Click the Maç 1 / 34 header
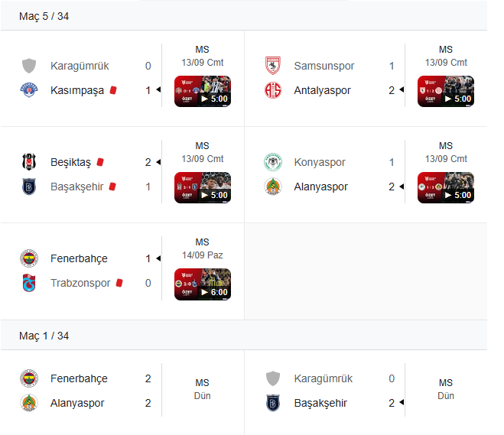504x435 pixels. point(44,336)
